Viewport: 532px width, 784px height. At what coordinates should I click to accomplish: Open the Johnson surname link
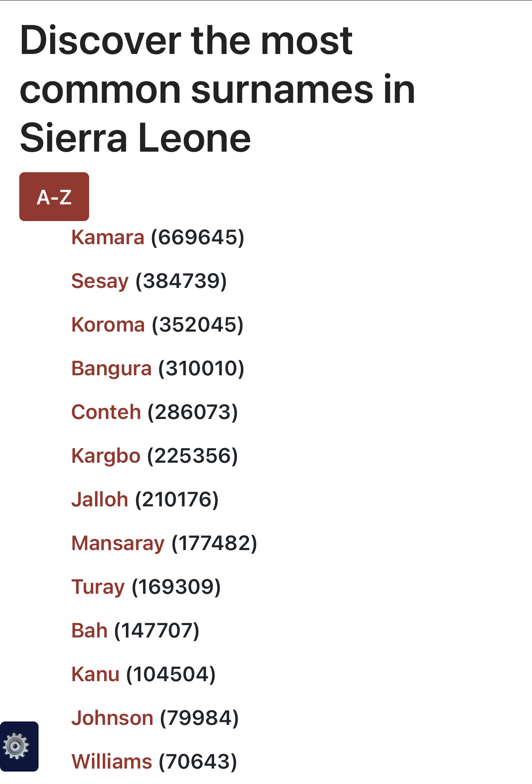pos(112,718)
